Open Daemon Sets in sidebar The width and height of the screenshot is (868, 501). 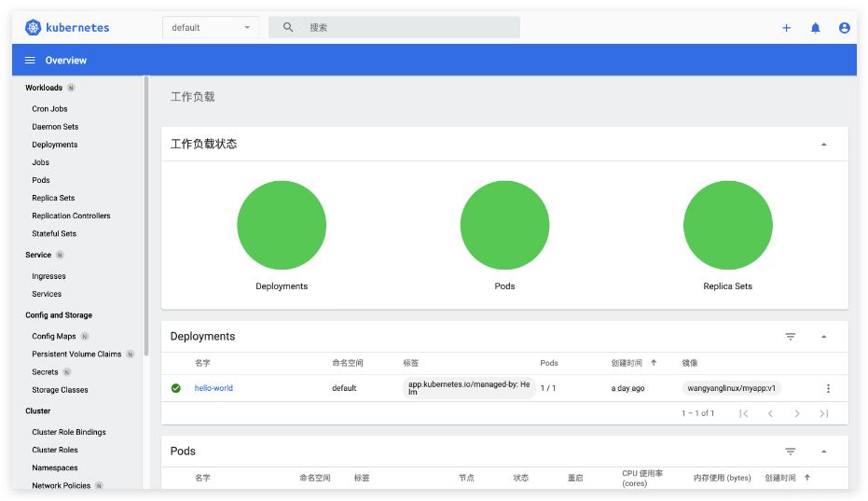point(55,126)
